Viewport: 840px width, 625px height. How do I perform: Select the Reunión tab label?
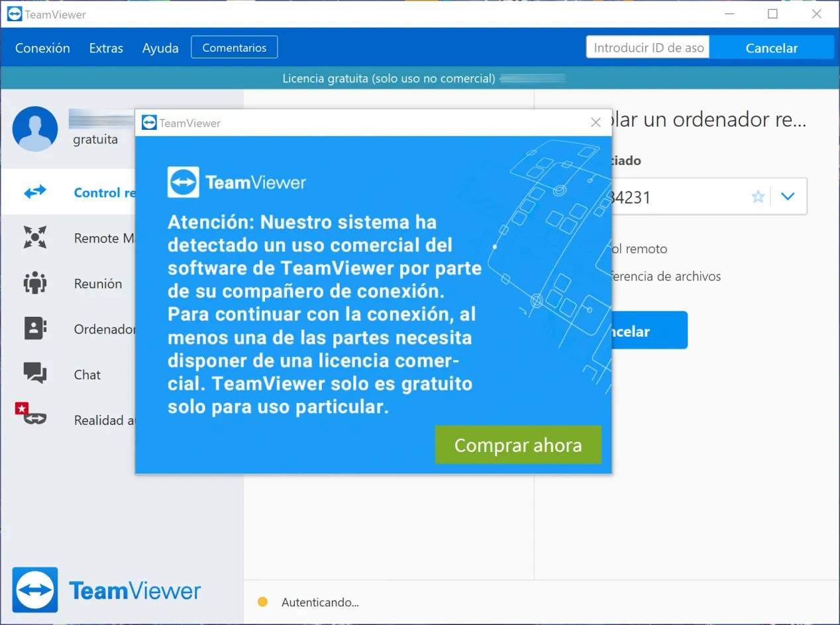click(98, 284)
